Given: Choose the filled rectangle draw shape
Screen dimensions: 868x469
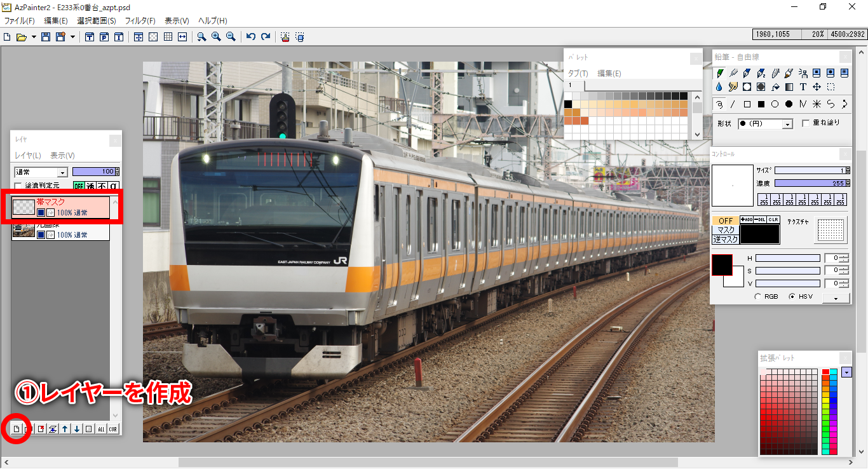Looking at the screenshot, I should [x=761, y=104].
